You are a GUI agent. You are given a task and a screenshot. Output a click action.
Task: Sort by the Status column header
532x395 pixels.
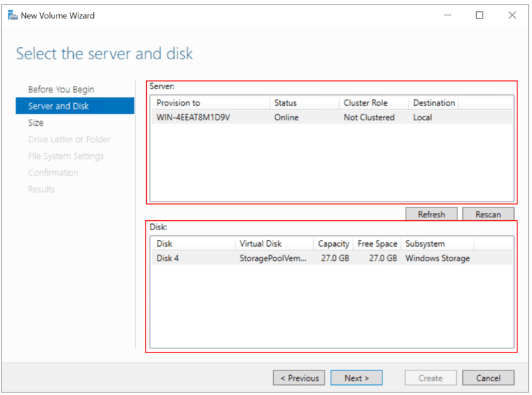(x=286, y=102)
